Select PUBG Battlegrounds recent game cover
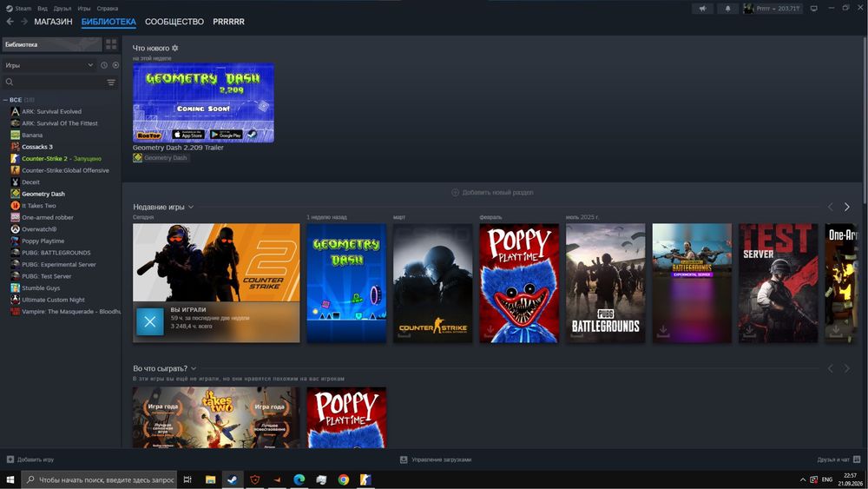The image size is (868, 489). pyautogui.click(x=605, y=283)
